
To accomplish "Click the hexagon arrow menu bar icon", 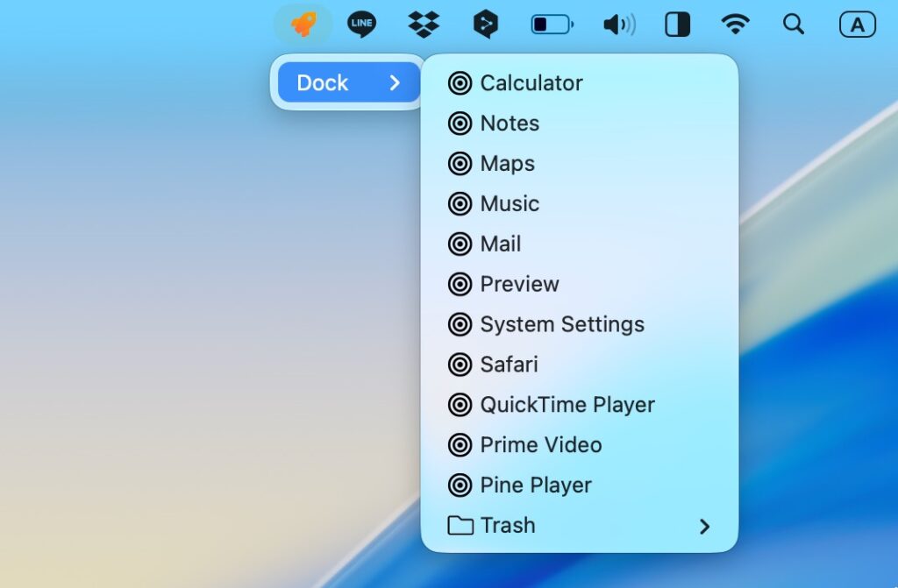I will pyautogui.click(x=485, y=25).
